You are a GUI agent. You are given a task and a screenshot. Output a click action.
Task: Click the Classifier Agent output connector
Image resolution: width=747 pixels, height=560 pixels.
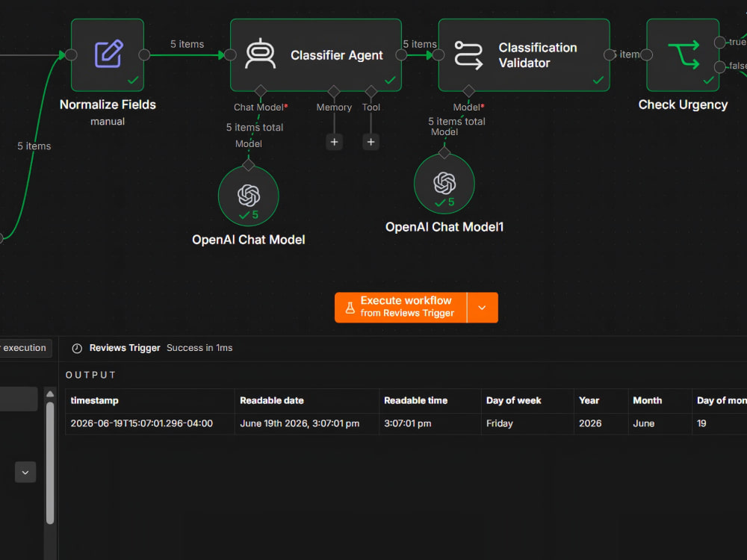pyautogui.click(x=402, y=55)
